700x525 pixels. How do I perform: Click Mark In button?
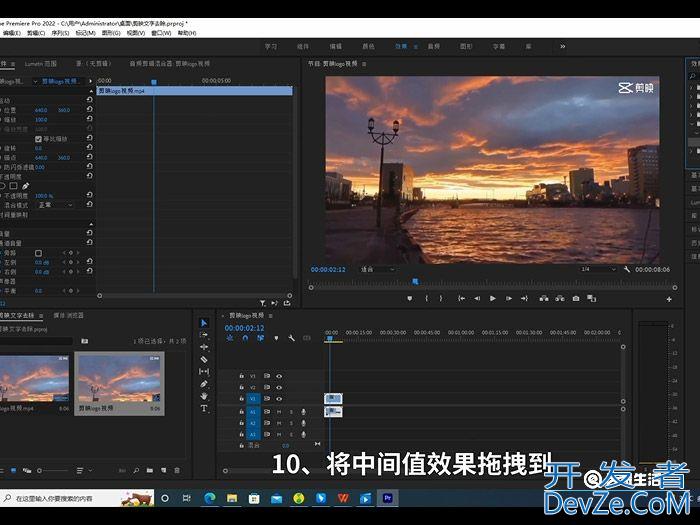tap(426, 298)
